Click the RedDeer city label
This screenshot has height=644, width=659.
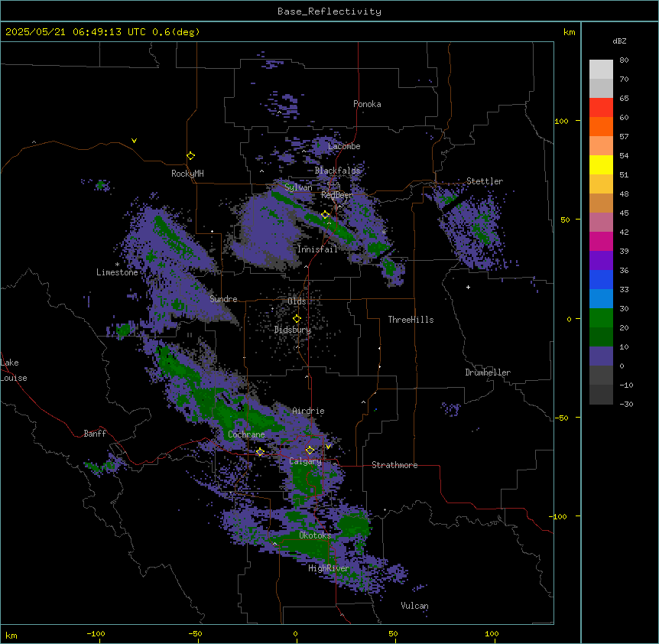[336, 195]
